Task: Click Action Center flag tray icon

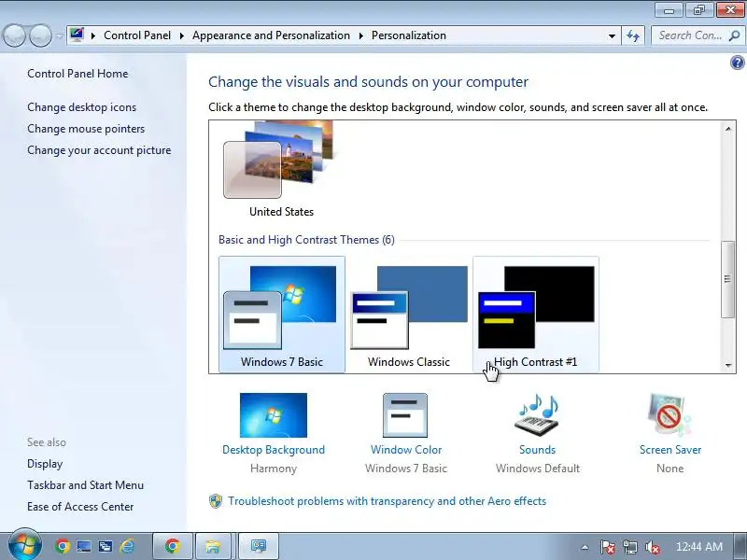Action: coord(608,547)
